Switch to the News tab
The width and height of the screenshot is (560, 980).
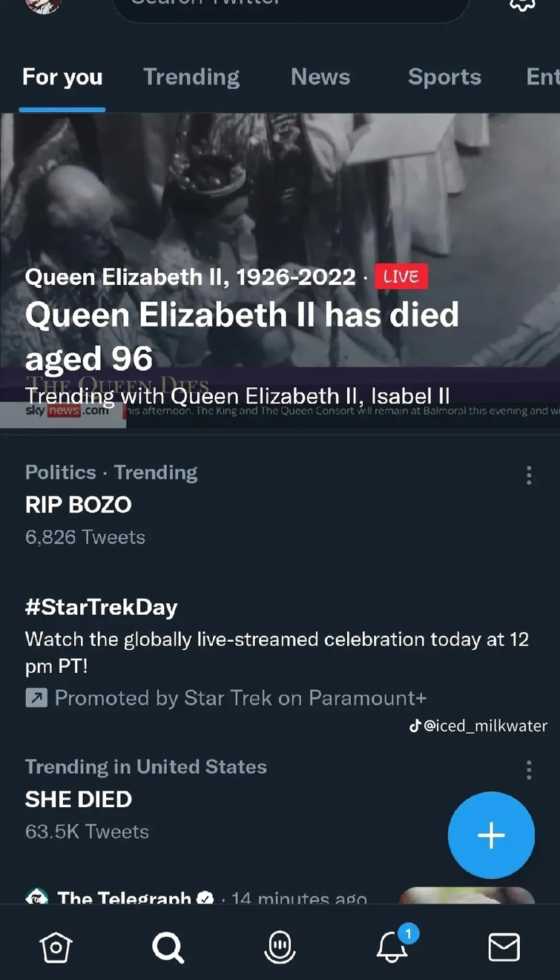pos(320,76)
